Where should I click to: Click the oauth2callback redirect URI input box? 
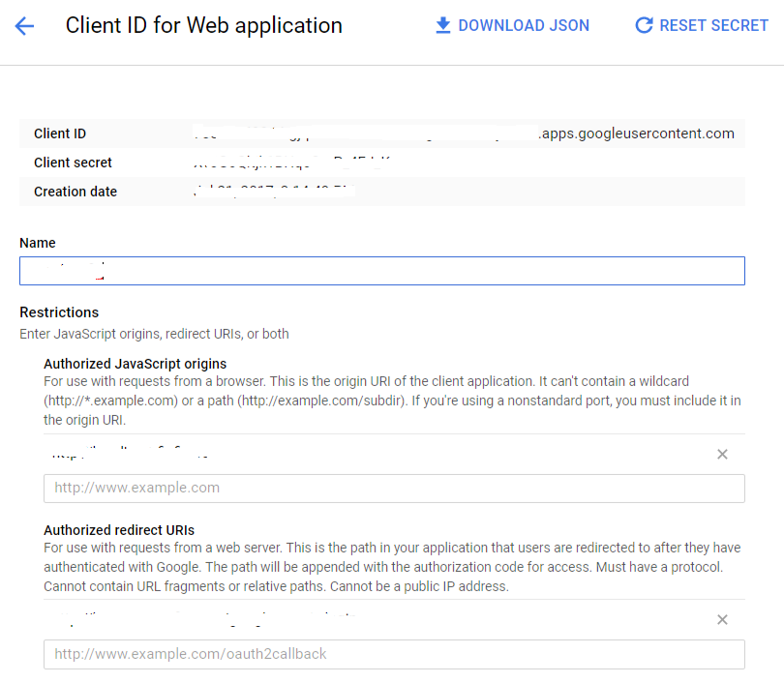[394, 654]
